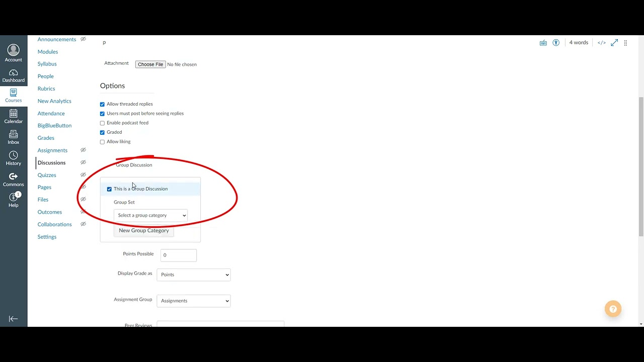Collapse the global navigation arrow
The height and width of the screenshot is (362, 644).
pyautogui.click(x=14, y=319)
